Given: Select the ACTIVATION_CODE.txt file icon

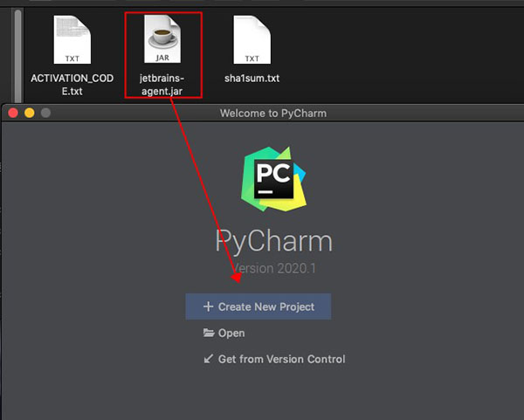Looking at the screenshot, I should pyautogui.click(x=72, y=39).
